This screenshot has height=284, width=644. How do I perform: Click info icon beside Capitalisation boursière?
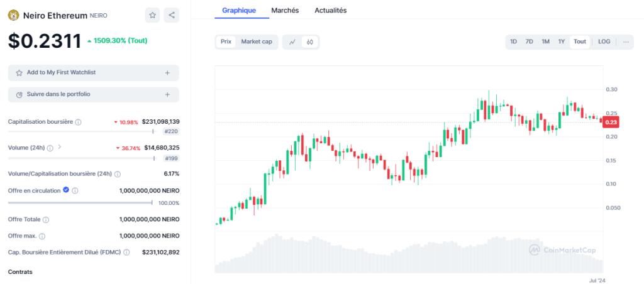point(78,122)
